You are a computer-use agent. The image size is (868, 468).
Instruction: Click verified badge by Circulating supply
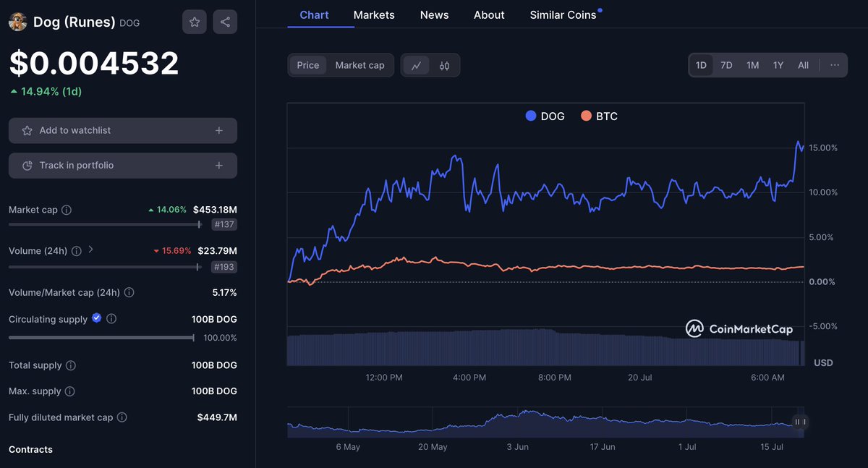(96, 318)
